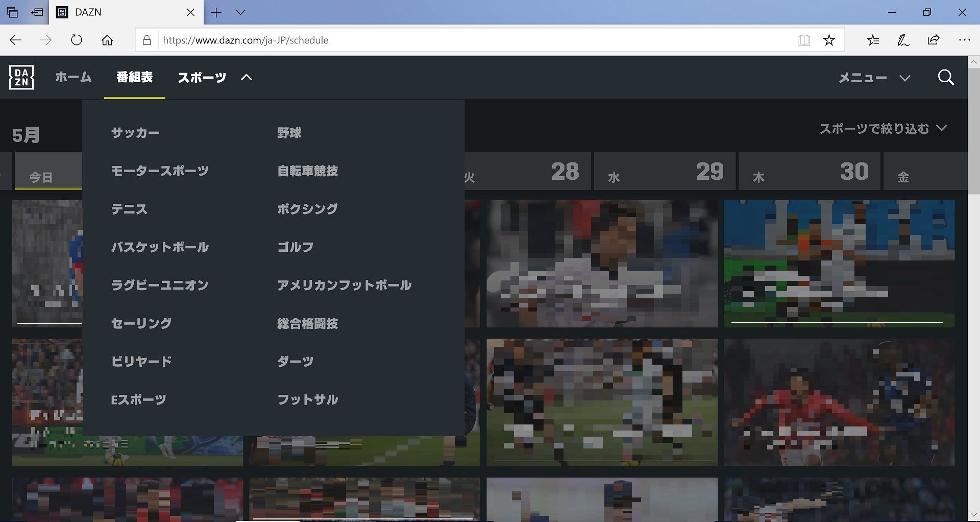Add page to favorites star icon
The image size is (980, 522).
[829, 40]
